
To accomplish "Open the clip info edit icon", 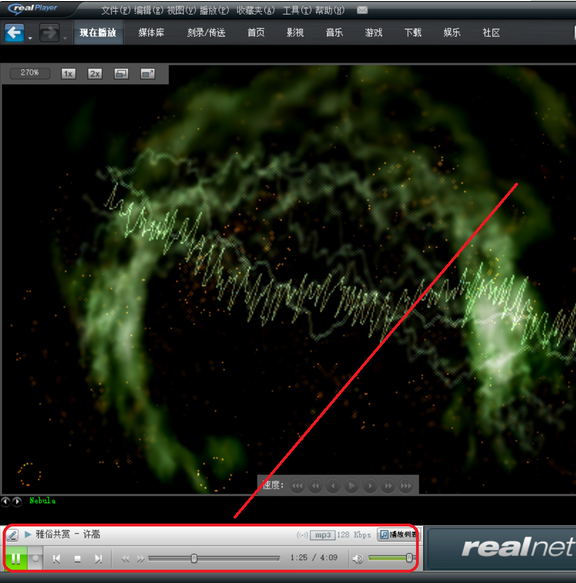I will point(13,535).
